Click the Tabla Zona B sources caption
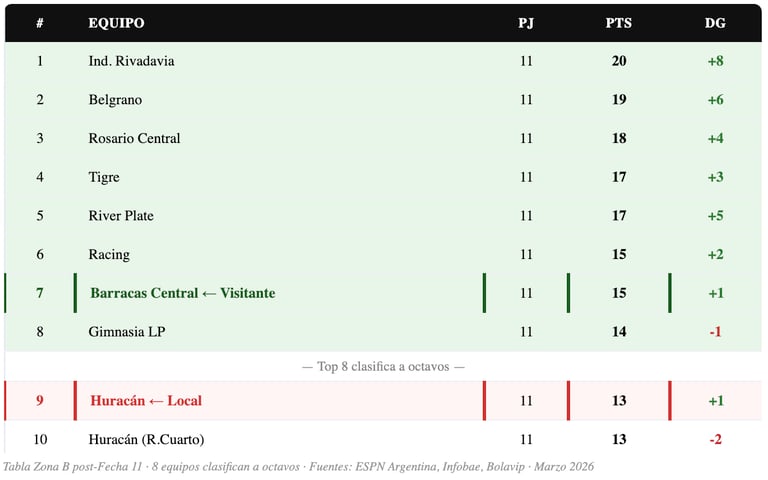 [x=298, y=466]
